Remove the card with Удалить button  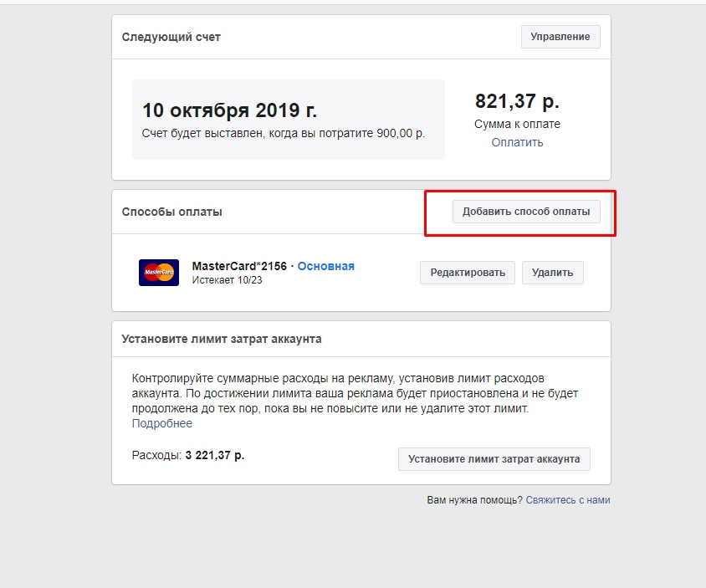552,273
